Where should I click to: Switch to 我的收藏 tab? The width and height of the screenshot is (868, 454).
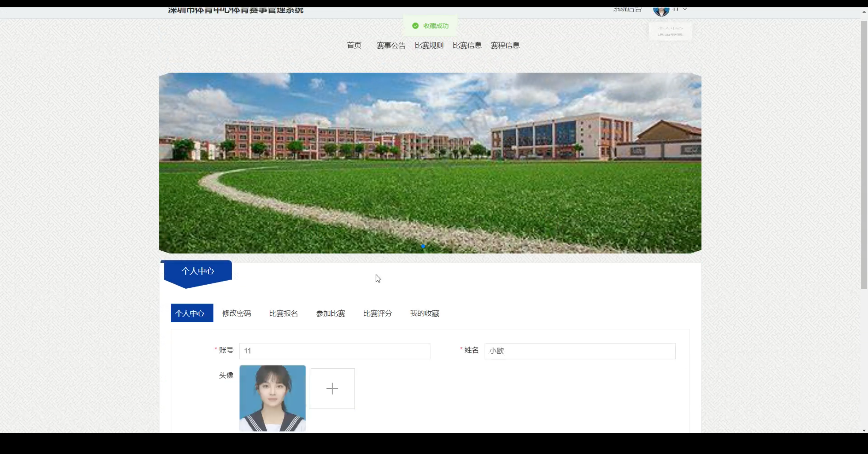[425, 313]
